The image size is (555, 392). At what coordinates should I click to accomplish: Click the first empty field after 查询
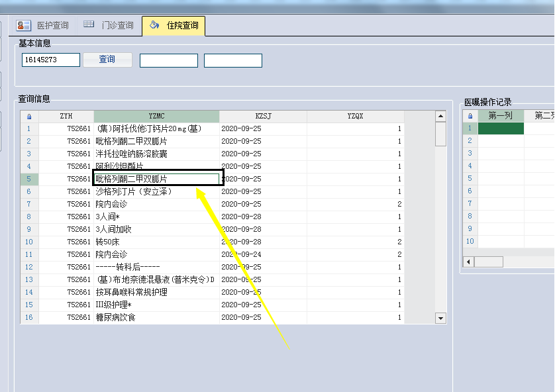click(168, 61)
